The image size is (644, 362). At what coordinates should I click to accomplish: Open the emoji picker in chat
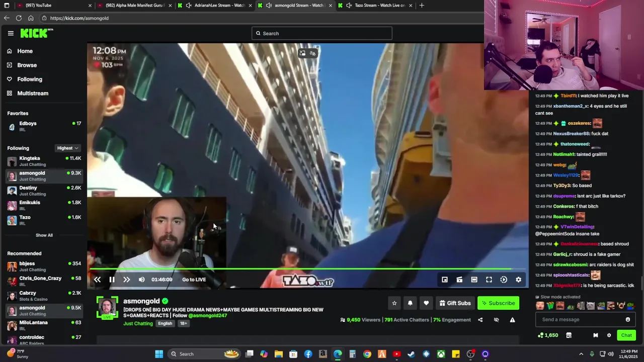628,319
